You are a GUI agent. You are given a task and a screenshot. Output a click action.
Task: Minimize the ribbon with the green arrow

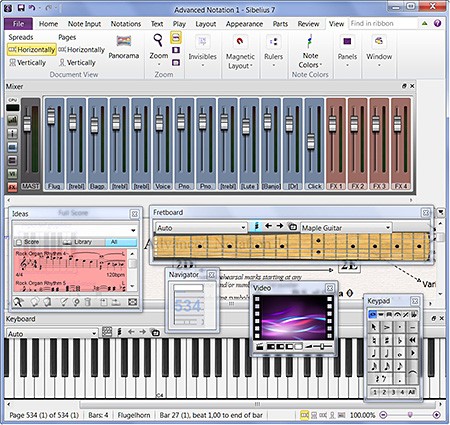tap(425, 23)
